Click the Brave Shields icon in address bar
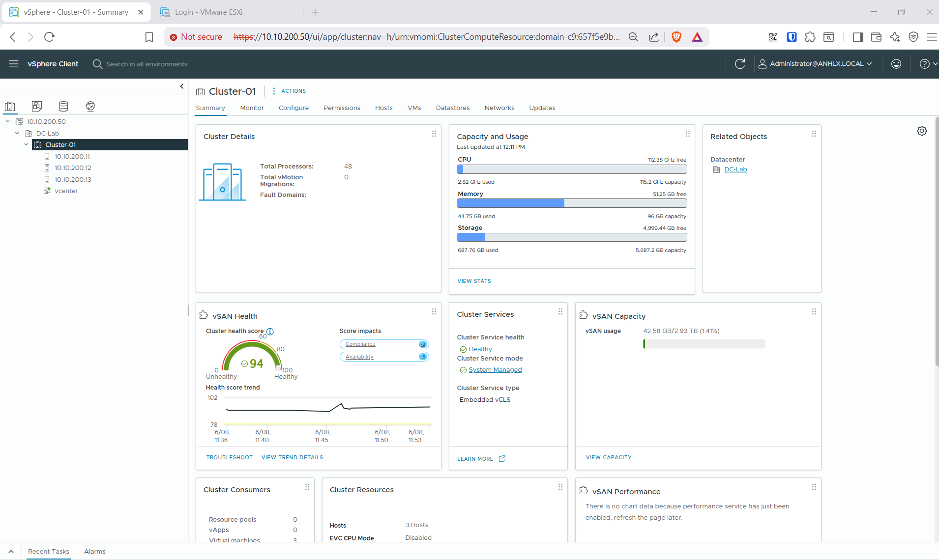This screenshot has height=560, width=939. (x=676, y=37)
